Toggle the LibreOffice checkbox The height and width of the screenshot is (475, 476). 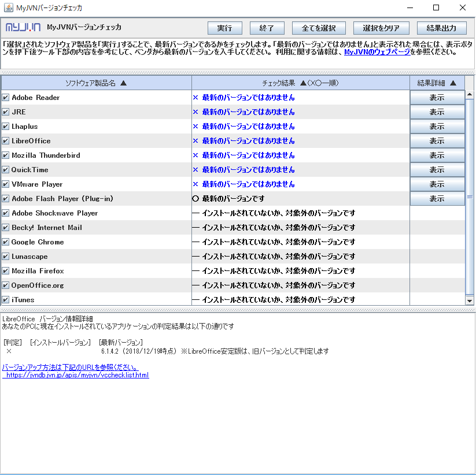click(x=5, y=141)
